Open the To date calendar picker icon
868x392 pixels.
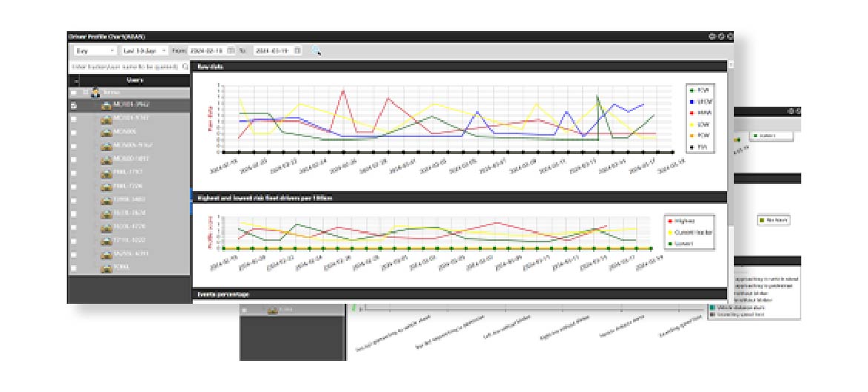coord(297,50)
